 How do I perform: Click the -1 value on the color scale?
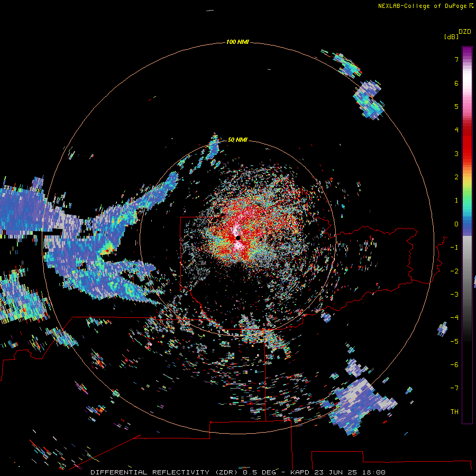pos(454,248)
